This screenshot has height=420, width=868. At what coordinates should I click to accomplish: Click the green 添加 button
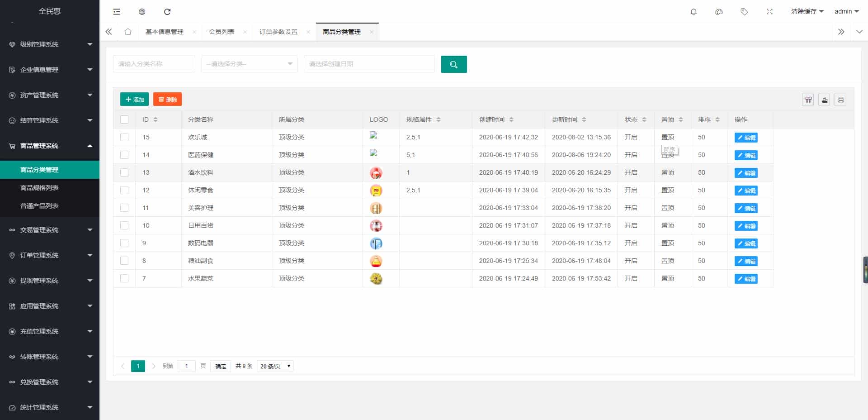[x=134, y=99]
